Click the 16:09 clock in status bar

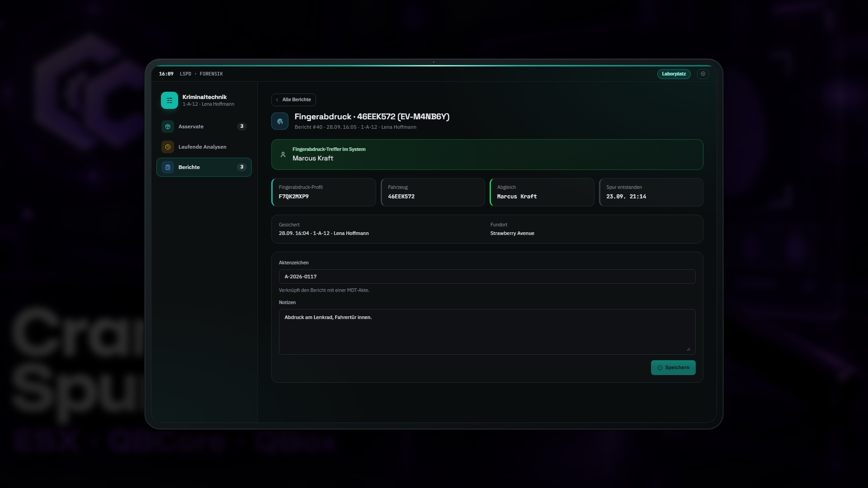166,74
